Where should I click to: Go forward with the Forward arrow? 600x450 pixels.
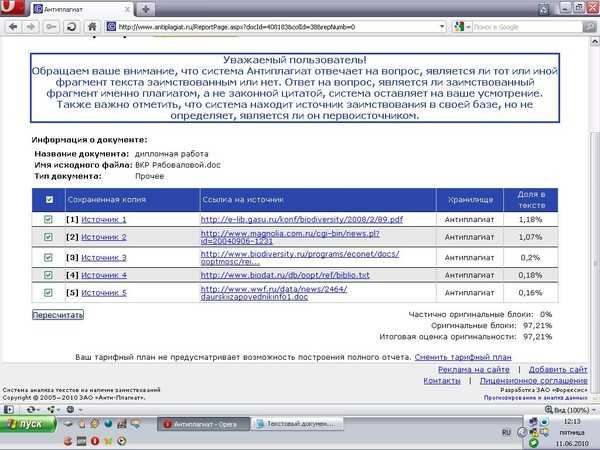pos(31,27)
